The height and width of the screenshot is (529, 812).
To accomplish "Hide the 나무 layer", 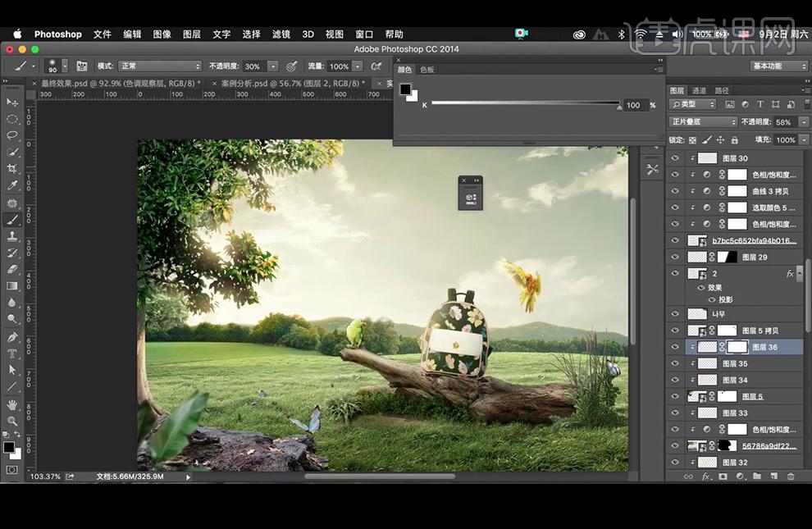I will [675, 314].
